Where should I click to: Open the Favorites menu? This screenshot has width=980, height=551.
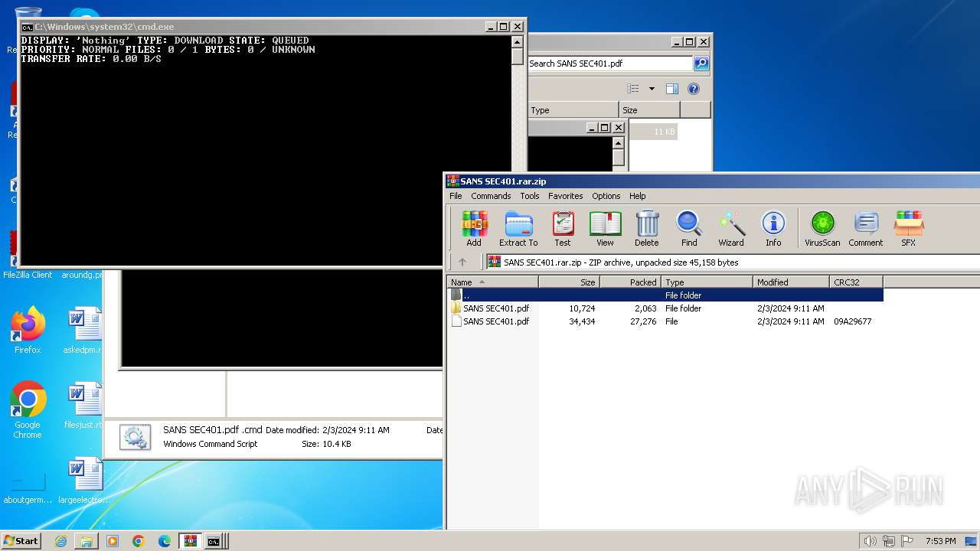click(566, 196)
